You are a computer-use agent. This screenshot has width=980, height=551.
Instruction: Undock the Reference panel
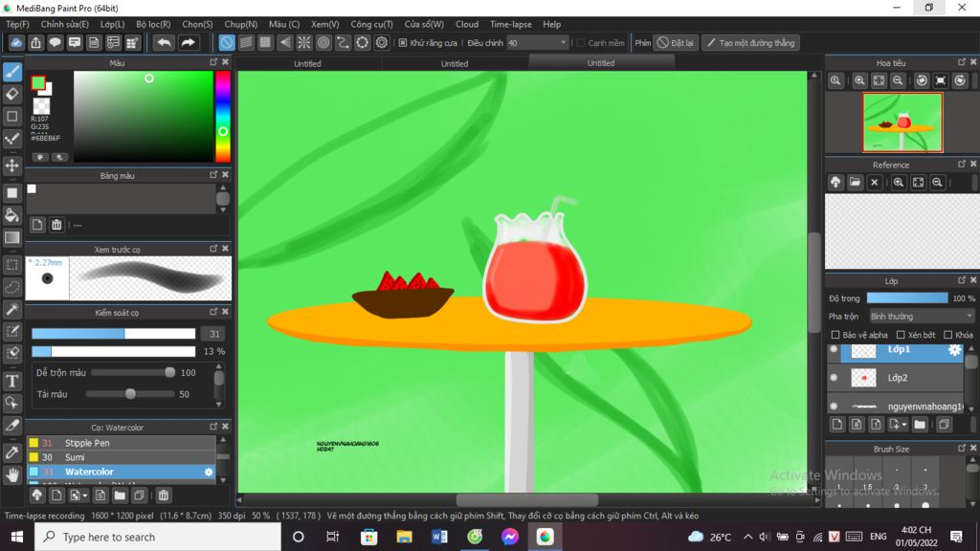tap(962, 165)
